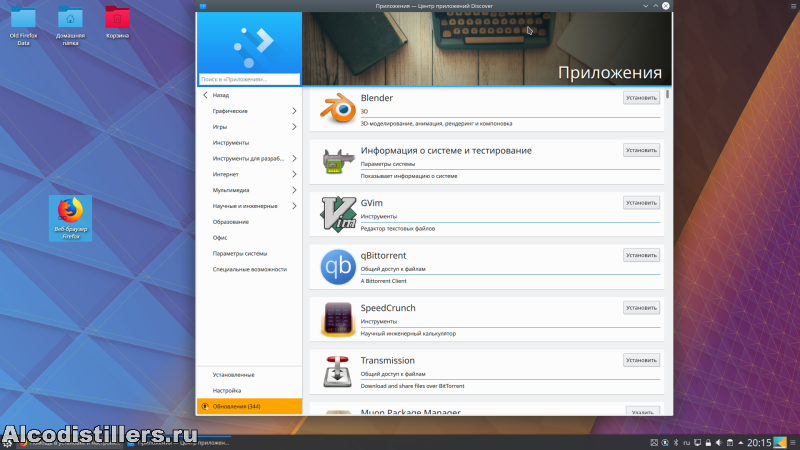Click the ru keyboard layout indicator
This screenshot has height=450, width=800.
pyautogui.click(x=687, y=443)
